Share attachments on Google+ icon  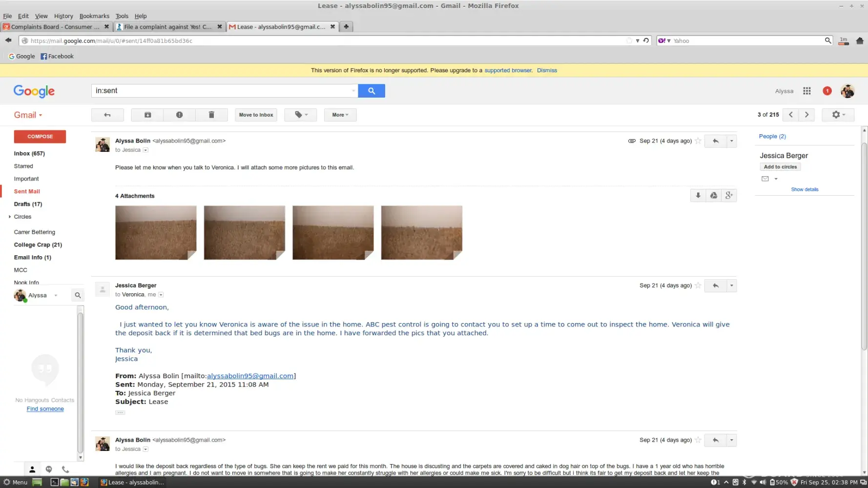tap(729, 196)
